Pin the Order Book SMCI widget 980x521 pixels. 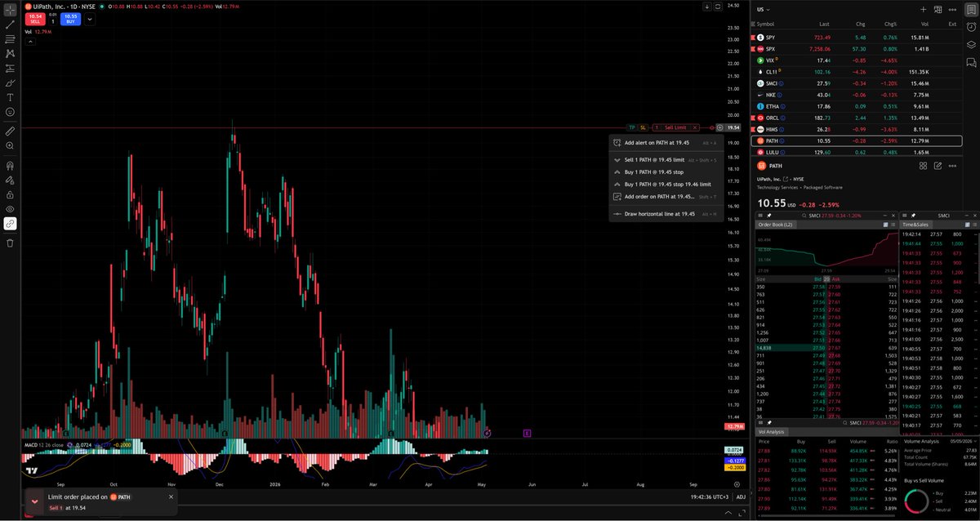768,215
